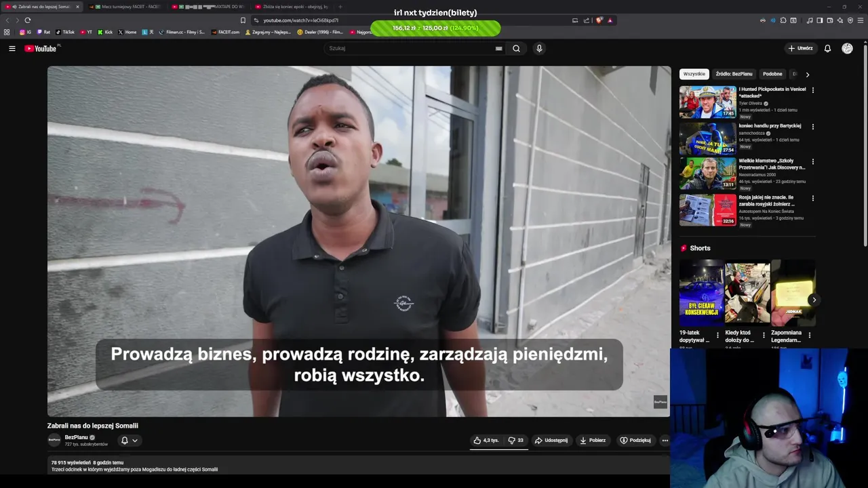
Task: Switch to the MIXTAPE browser tab
Action: click(x=209, y=7)
